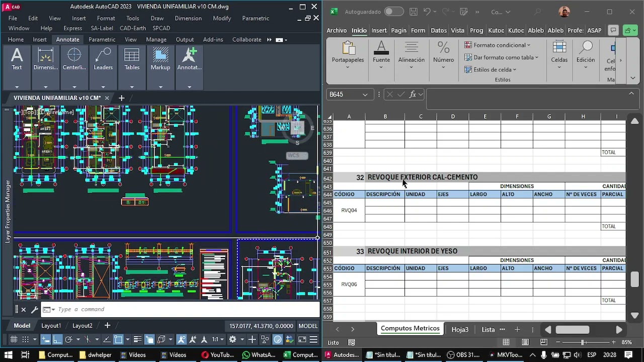Expand the Excel formula bar
Screen dimensions: 644x362
click(631, 94)
